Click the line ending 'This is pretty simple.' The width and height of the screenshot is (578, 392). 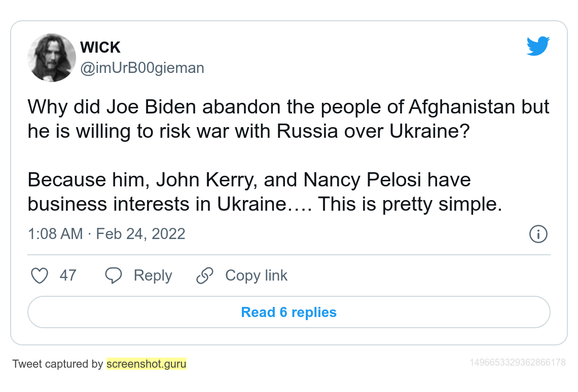coord(265,204)
